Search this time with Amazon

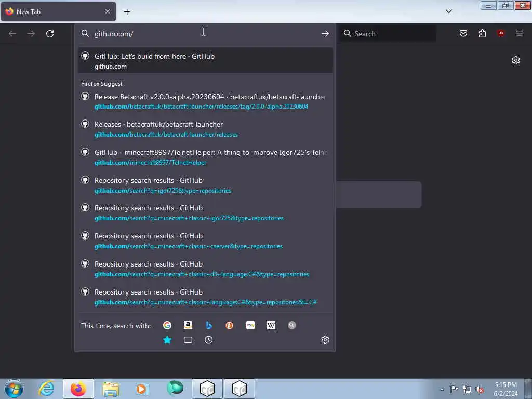click(x=188, y=325)
